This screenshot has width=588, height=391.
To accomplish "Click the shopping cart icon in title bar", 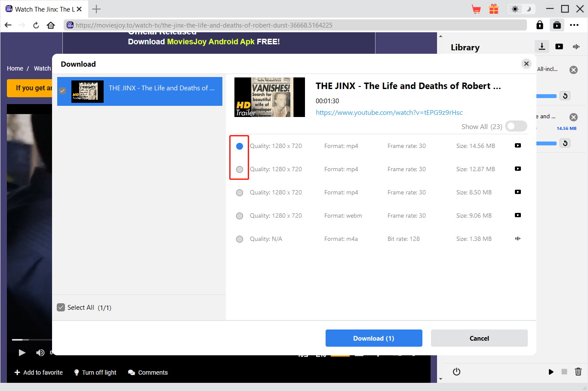I will click(476, 9).
